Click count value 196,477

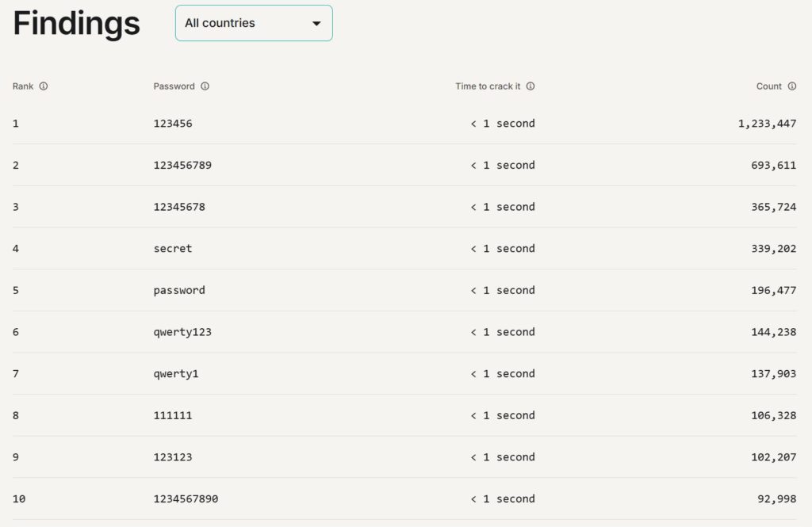(x=774, y=290)
